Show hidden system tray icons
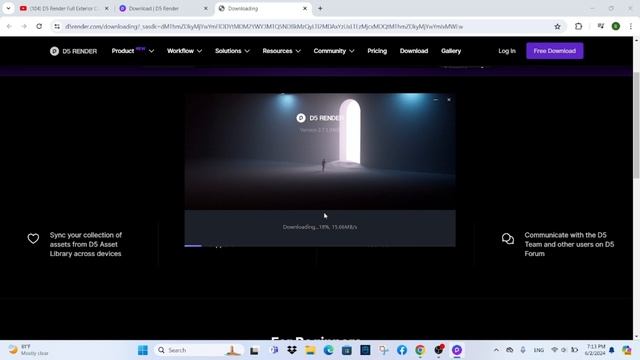Viewport: 640px width, 360px height. click(x=496, y=350)
